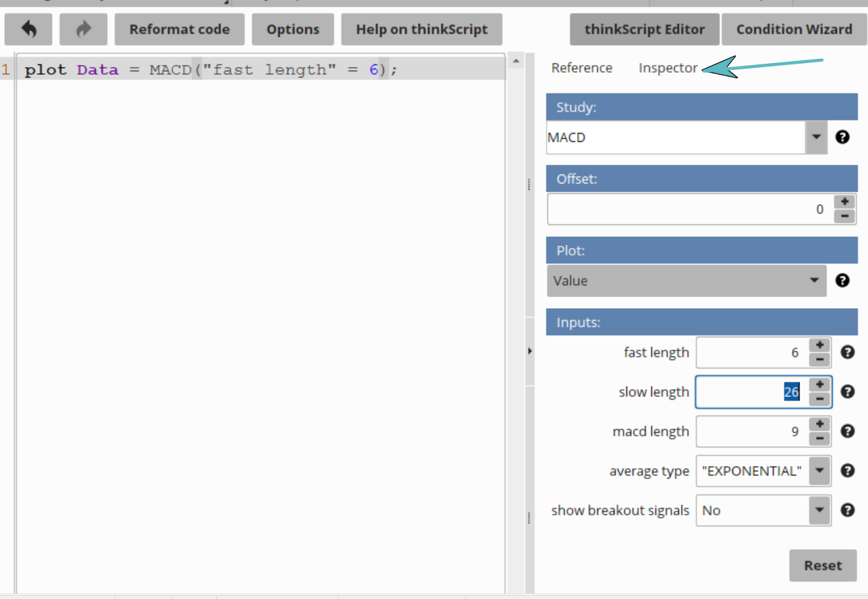
Task: Click the Reset button
Action: [822, 565]
